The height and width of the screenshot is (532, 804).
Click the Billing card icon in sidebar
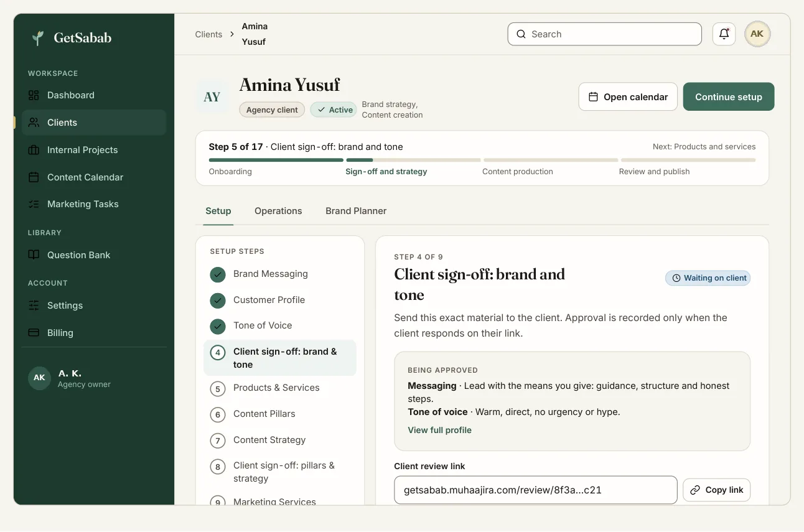tap(34, 333)
